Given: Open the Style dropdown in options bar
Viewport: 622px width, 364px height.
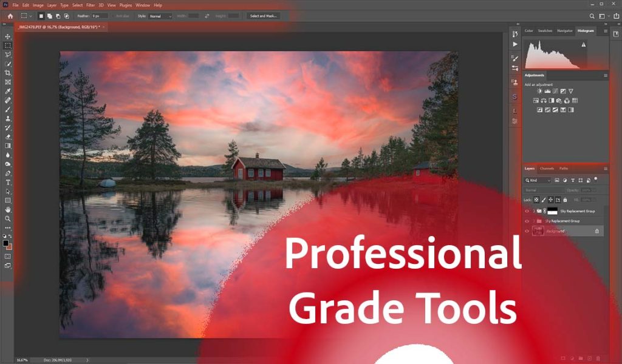Looking at the screenshot, I should click(x=160, y=16).
